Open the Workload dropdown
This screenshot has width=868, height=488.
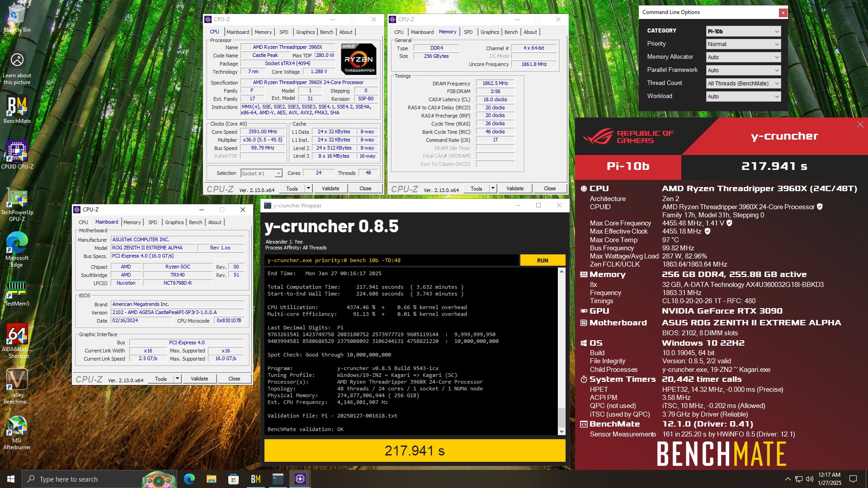pyautogui.click(x=743, y=97)
